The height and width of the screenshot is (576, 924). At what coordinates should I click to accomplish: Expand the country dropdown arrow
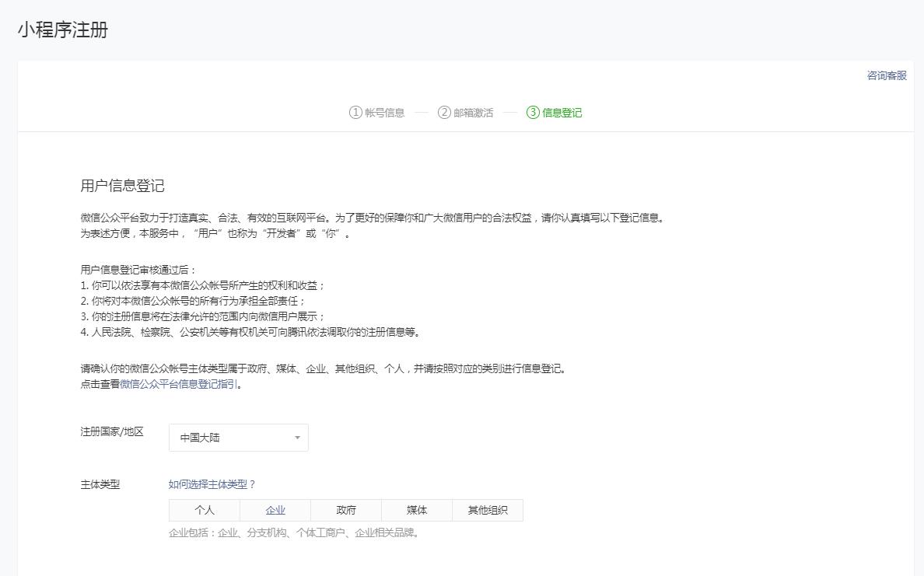(297, 438)
